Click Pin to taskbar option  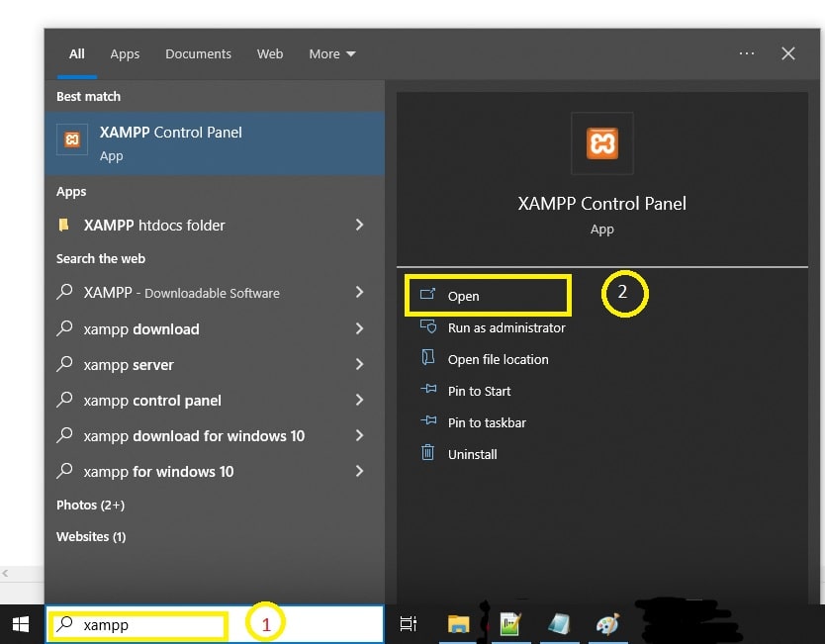coord(486,422)
